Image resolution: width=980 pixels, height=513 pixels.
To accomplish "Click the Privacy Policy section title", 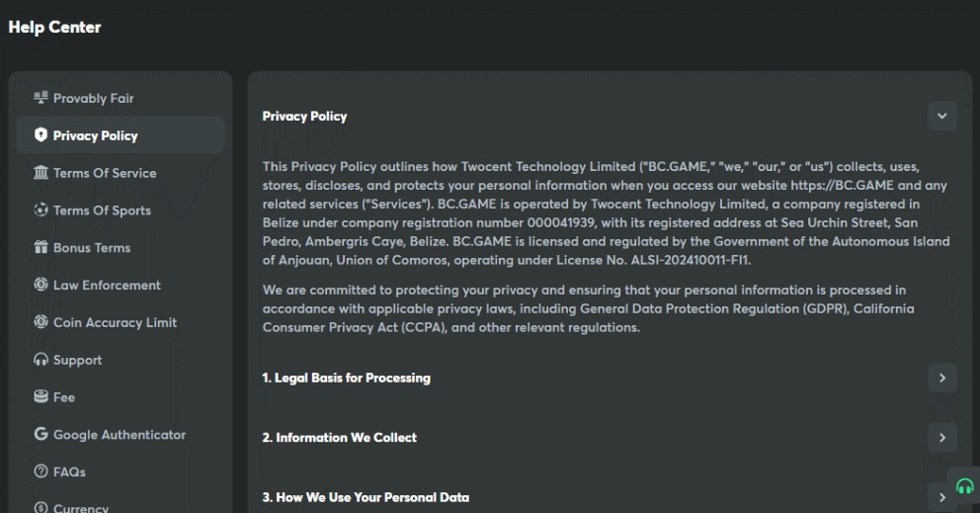I will tap(304, 117).
